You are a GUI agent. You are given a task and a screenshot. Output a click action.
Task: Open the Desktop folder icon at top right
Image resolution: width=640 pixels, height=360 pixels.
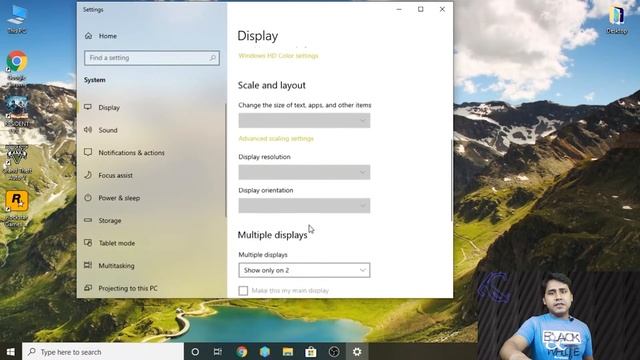click(x=617, y=18)
